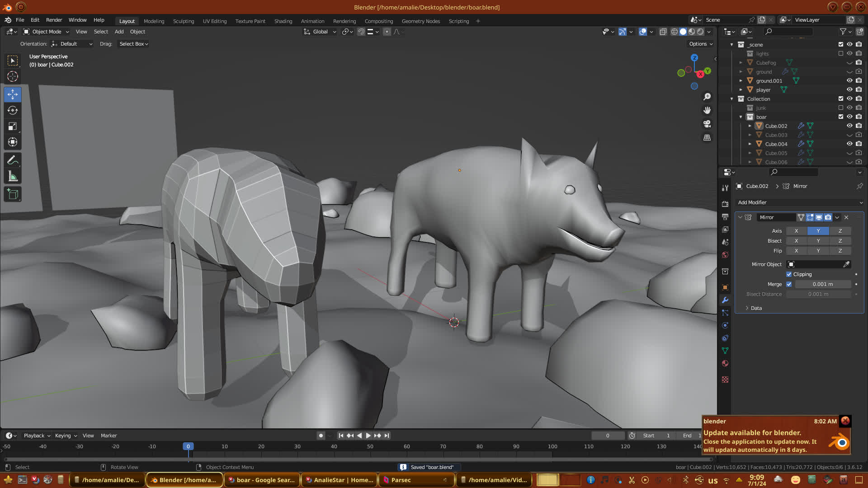Open viewport Options button

pyautogui.click(x=701, y=44)
